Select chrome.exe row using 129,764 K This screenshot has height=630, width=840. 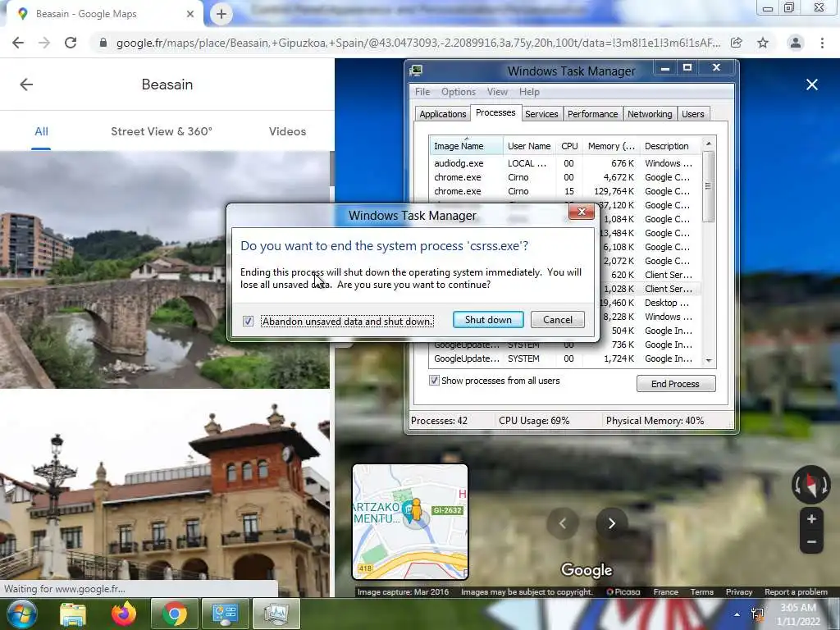tap(564, 191)
